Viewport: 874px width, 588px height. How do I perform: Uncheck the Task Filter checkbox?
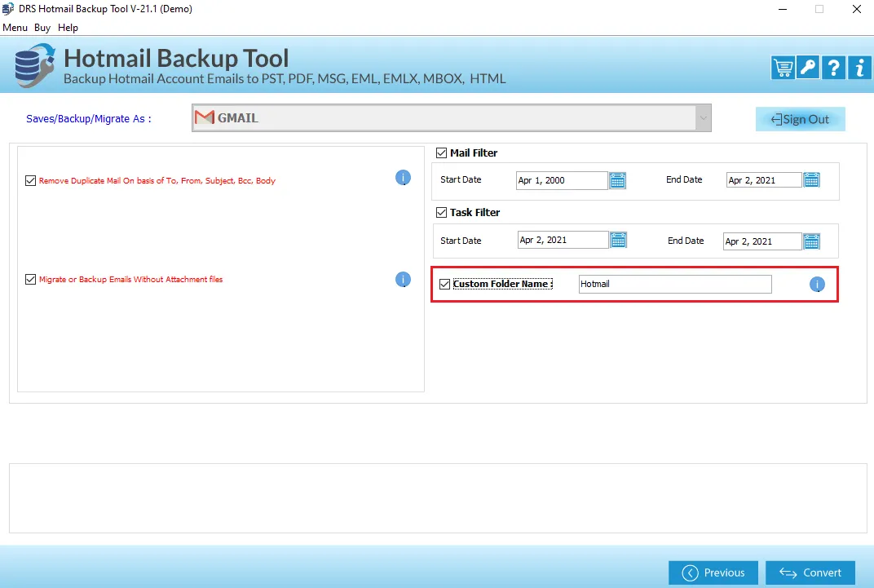click(x=441, y=212)
